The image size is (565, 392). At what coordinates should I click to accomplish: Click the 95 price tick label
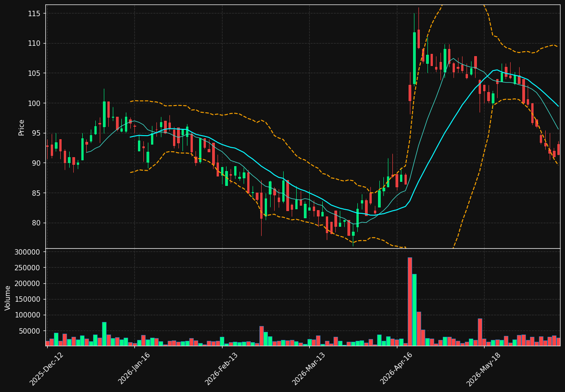36,133
